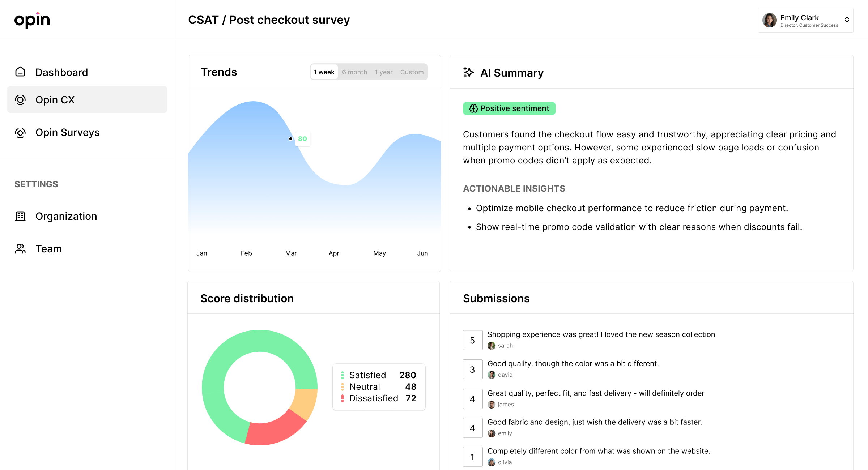Click the 80 data point on the trend chart

click(x=291, y=139)
